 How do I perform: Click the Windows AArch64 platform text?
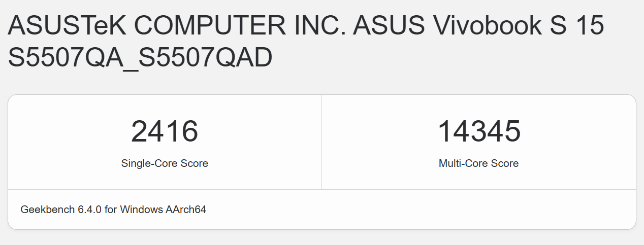pyautogui.click(x=163, y=209)
